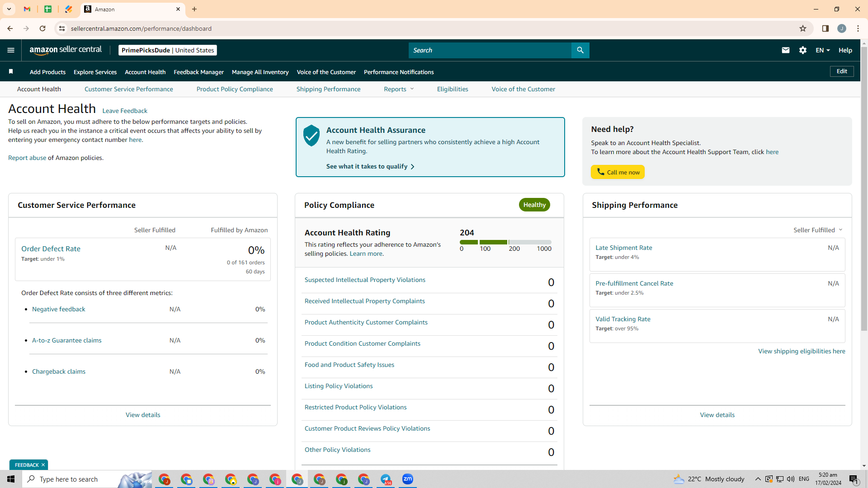Open the messages envelope icon

pyautogui.click(x=786, y=50)
